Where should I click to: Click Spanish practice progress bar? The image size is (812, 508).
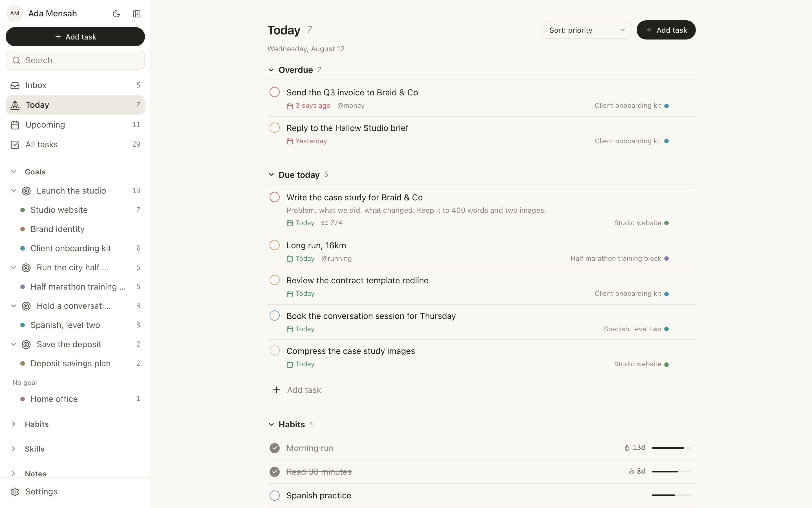(671, 495)
